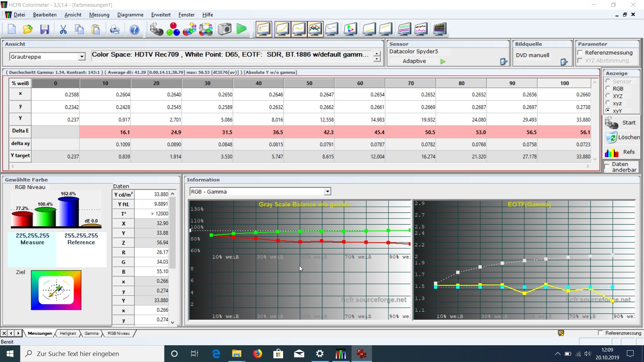The image size is (644, 362).
Task: Toggle Referenzmessung checkbox in status bar
Action: pos(600,333)
